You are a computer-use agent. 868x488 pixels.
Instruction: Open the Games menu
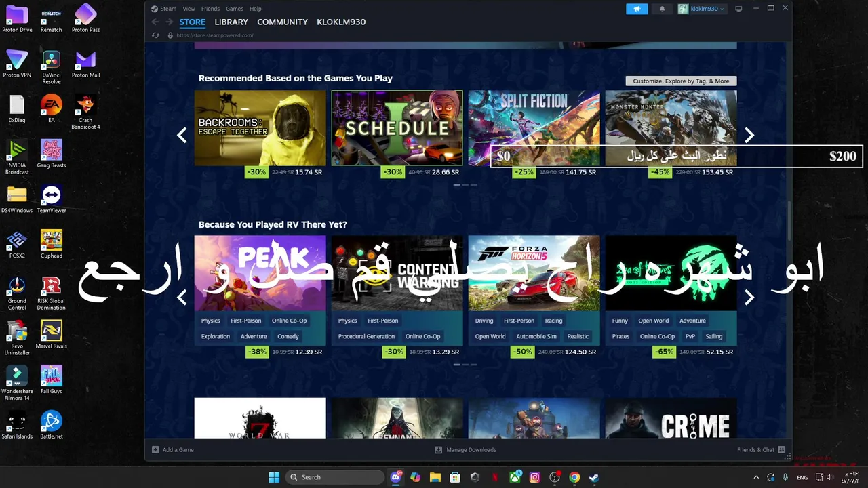click(235, 9)
